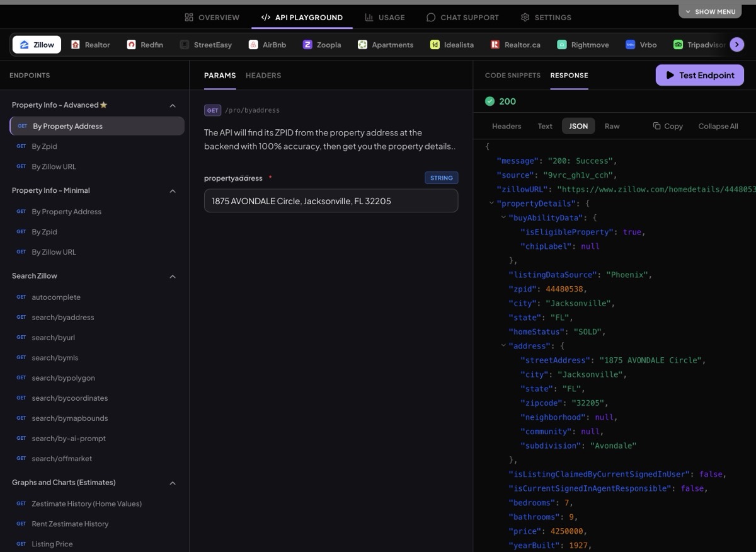This screenshot has height=552, width=756.
Task: Select the Zillow API provider
Action: tap(37, 45)
